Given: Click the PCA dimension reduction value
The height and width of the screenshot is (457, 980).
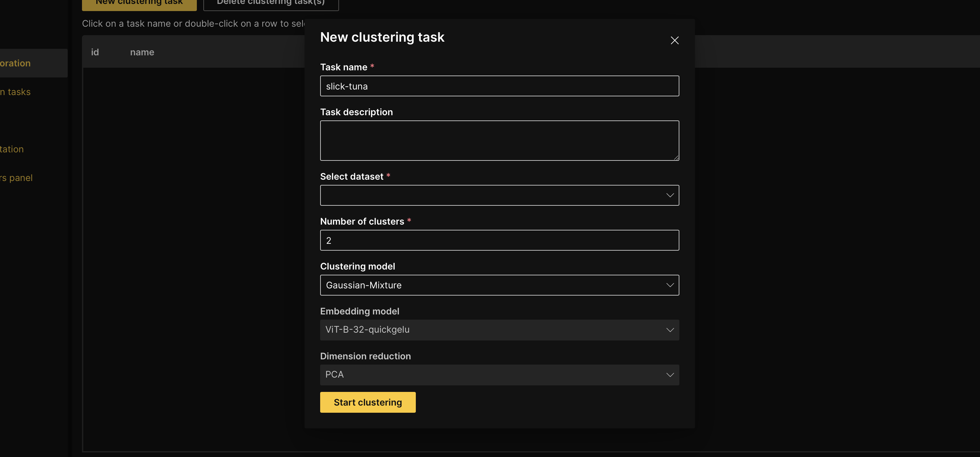Looking at the screenshot, I should coord(334,375).
